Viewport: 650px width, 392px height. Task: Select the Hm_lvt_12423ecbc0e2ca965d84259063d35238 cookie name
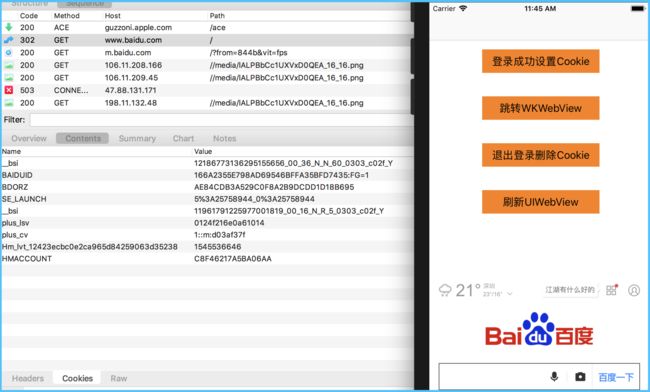[x=90, y=247]
